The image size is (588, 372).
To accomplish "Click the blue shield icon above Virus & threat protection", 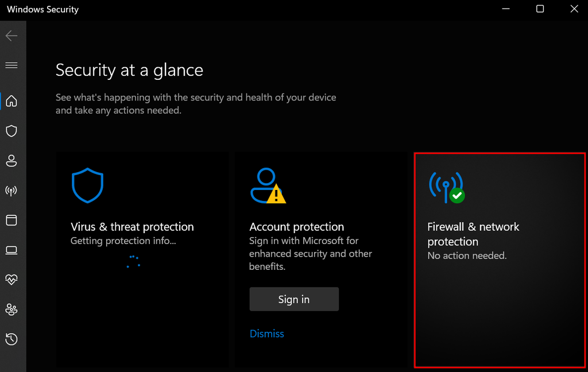I will point(87,185).
